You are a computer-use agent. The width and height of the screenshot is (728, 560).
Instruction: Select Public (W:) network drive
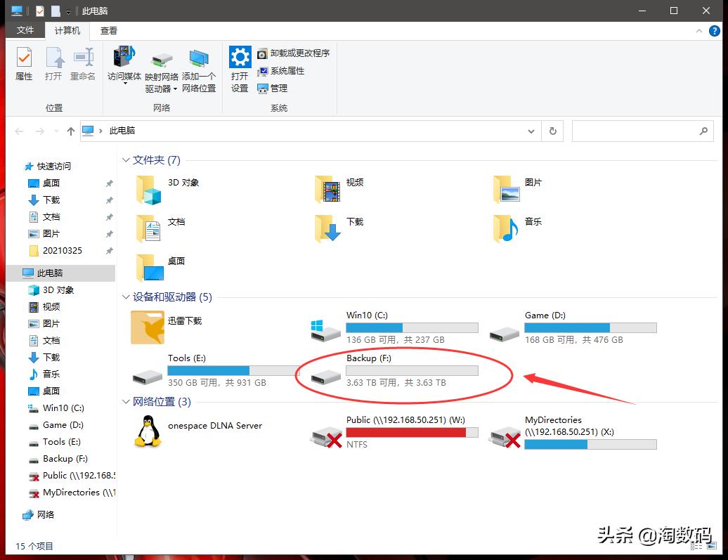pos(394,432)
